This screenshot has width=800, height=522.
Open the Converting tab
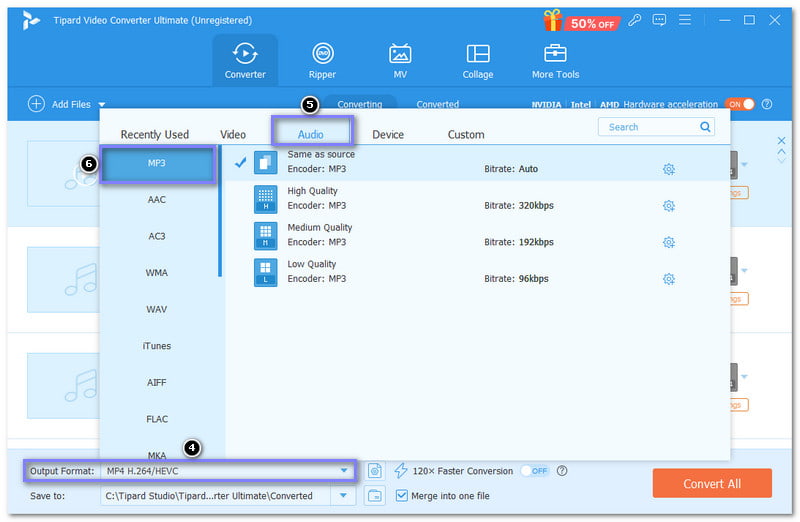[x=360, y=104]
